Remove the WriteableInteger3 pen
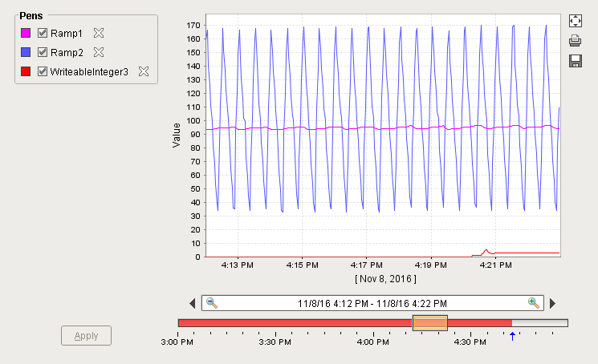The height and width of the screenshot is (364, 598). coord(144,71)
